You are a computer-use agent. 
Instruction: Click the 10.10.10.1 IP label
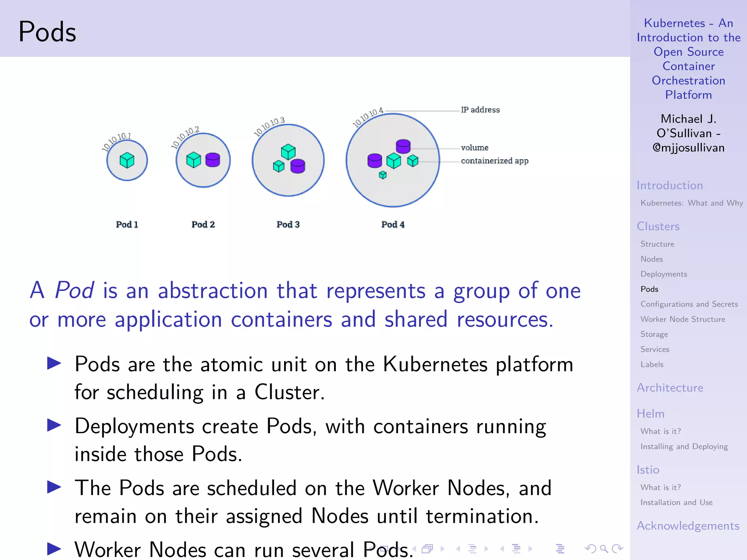tap(116, 142)
